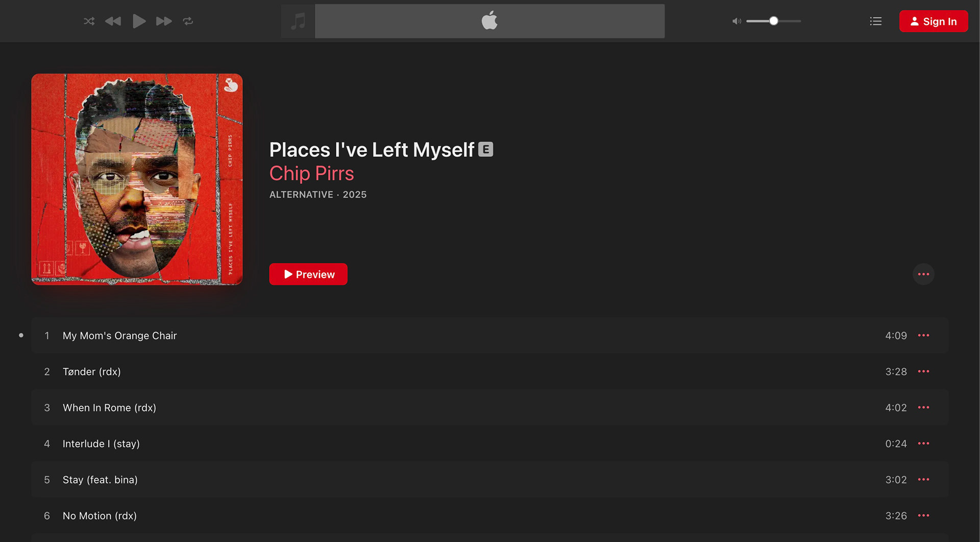The image size is (980, 542).
Task: Enable shuffle playback mode
Action: [x=89, y=21]
